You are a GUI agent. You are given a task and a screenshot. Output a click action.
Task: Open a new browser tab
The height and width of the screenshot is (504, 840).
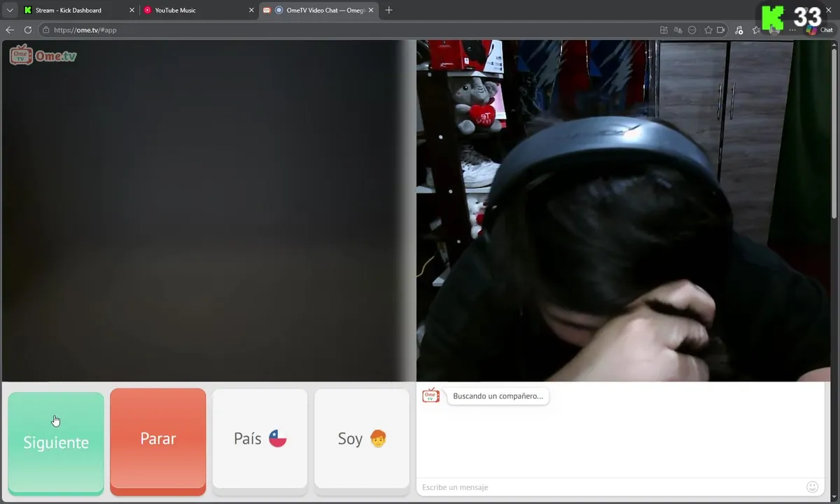tap(389, 10)
